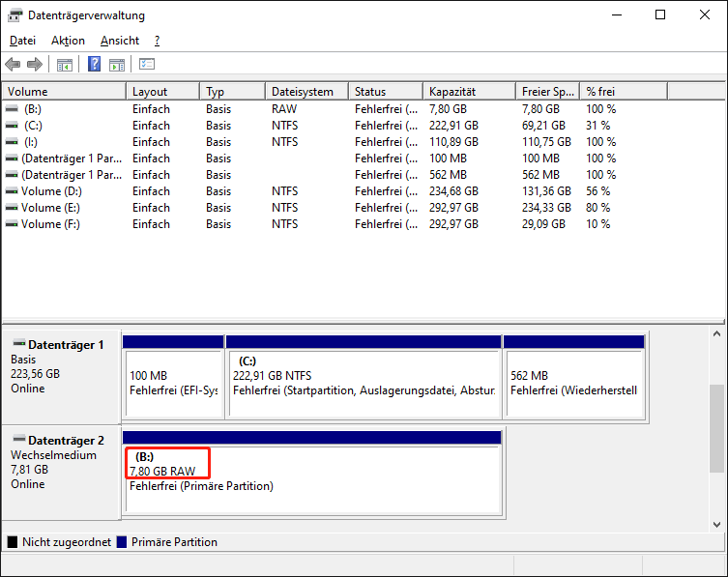The width and height of the screenshot is (728, 577).
Task: Open the Datei menu
Action: coord(22,41)
